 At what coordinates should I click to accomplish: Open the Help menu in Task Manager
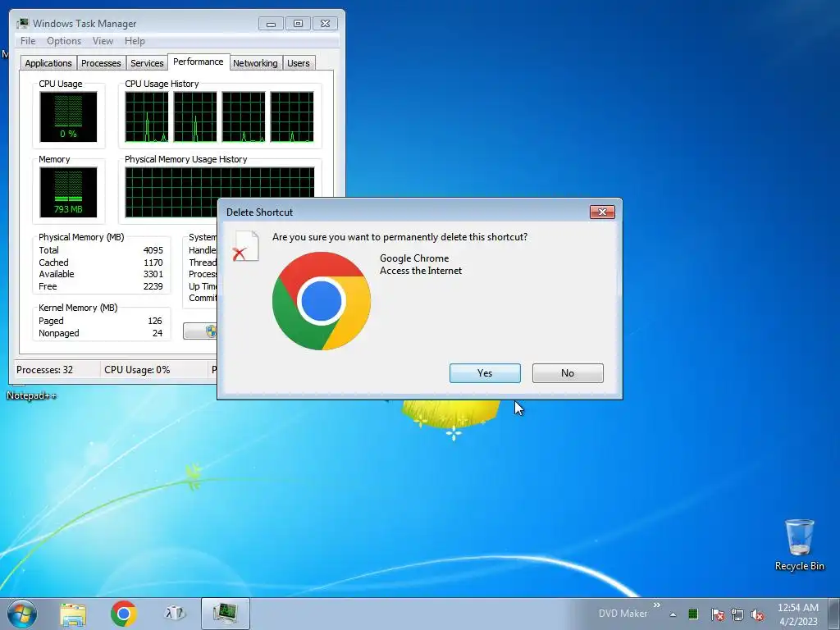click(135, 41)
